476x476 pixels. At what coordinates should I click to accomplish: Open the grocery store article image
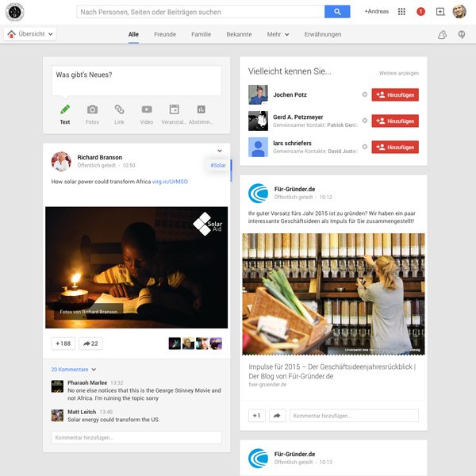[333, 294]
